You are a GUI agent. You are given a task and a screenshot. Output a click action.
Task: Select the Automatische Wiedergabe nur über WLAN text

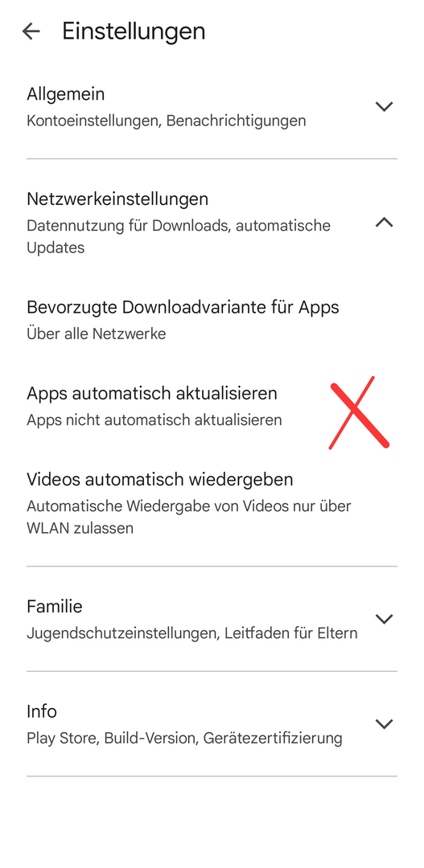pyautogui.click(x=189, y=517)
